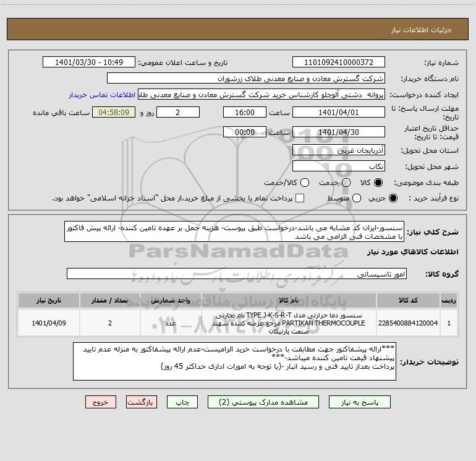Click the deadline time field 16:00
The image size is (476, 461).
click(x=245, y=112)
